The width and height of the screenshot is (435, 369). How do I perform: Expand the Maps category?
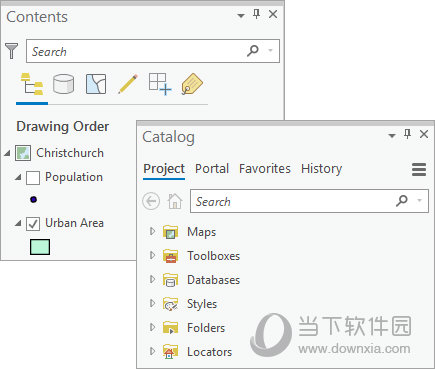[x=152, y=231]
